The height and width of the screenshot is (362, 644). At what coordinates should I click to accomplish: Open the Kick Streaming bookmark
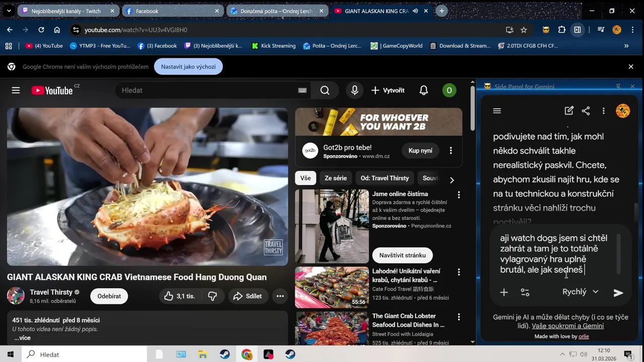tap(273, 46)
